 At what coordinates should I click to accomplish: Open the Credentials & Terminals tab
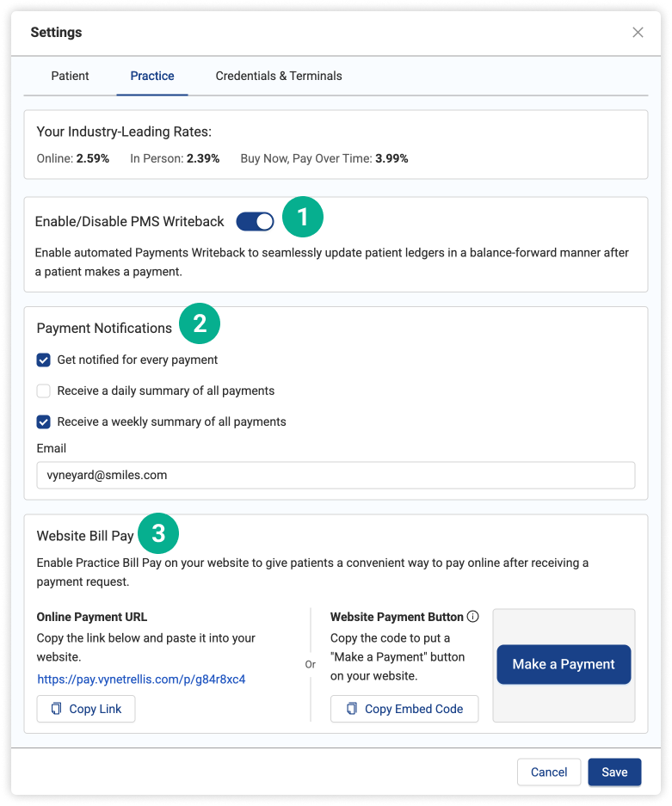(279, 76)
